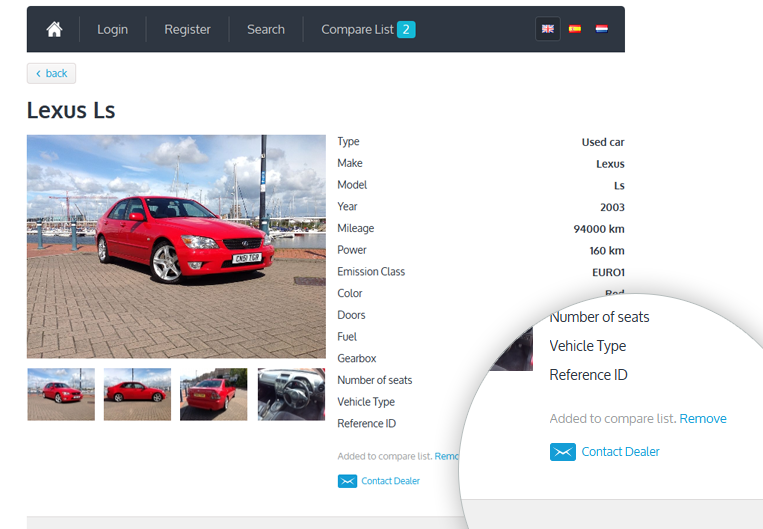Go to the home page icon
Screen dimensions: 763x529
click(54, 29)
